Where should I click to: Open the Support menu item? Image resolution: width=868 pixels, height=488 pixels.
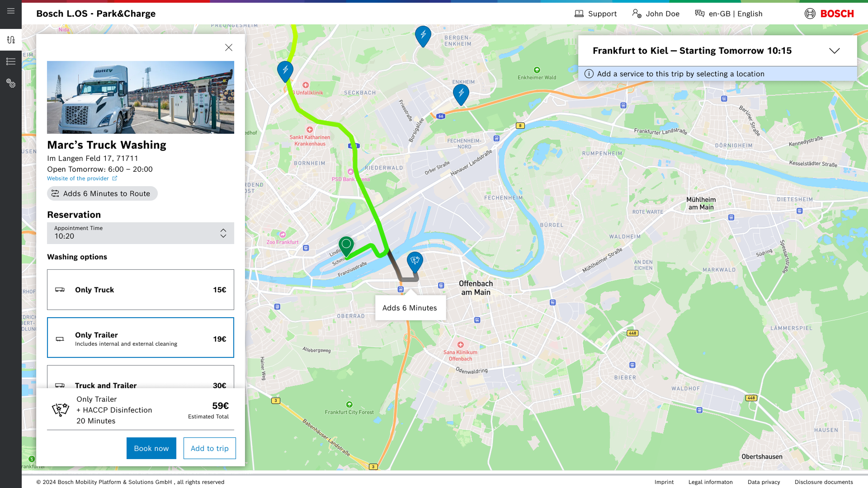click(x=595, y=14)
